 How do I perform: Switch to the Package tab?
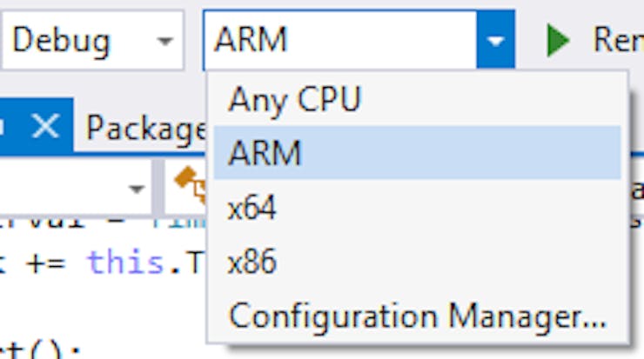tap(145, 128)
